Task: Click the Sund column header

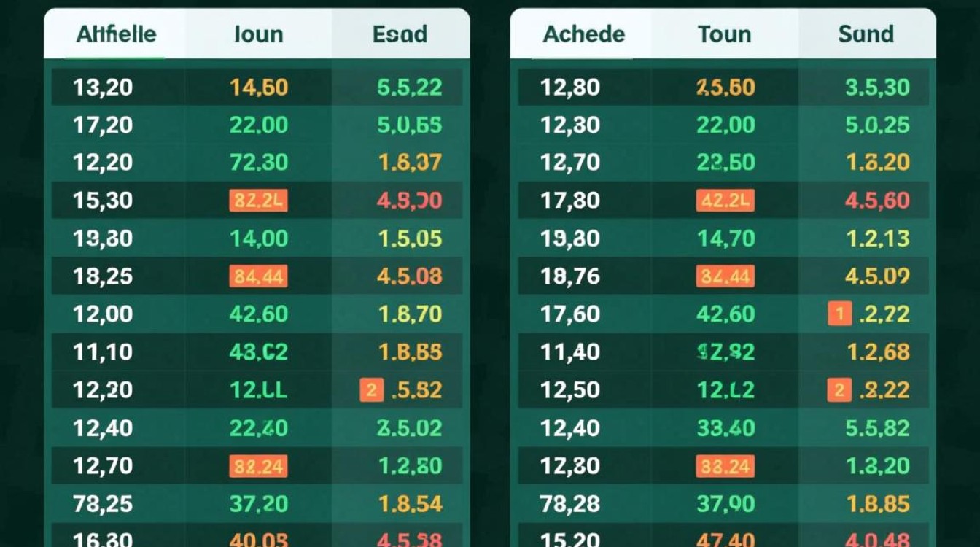Action: (866, 34)
